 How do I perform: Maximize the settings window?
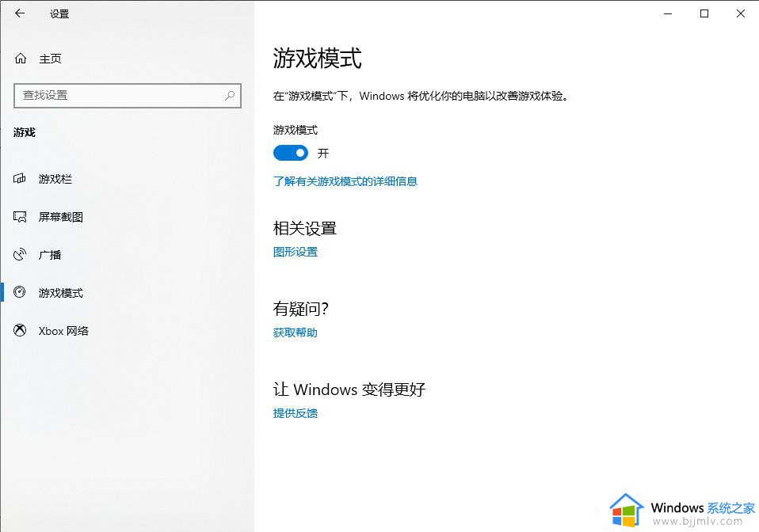pyautogui.click(x=704, y=13)
